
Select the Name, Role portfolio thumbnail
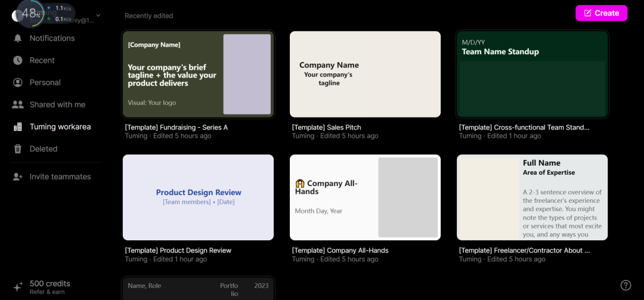pyautogui.click(x=198, y=289)
